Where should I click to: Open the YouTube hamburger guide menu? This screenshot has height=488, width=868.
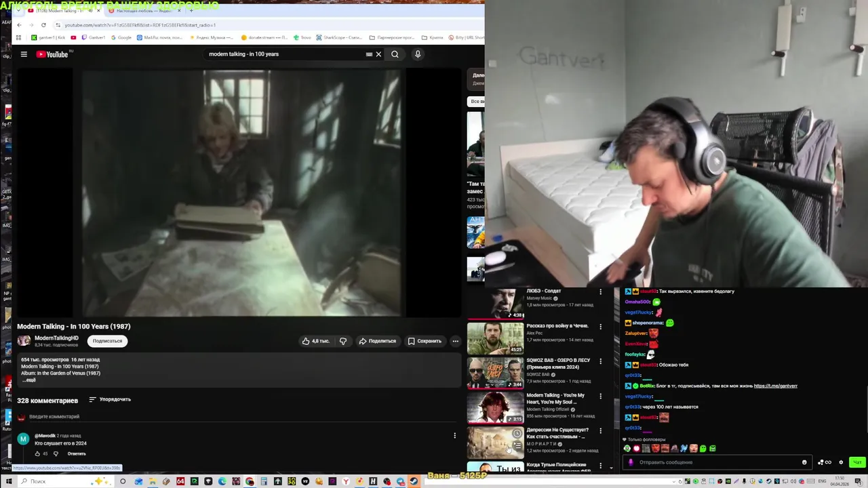[24, 54]
